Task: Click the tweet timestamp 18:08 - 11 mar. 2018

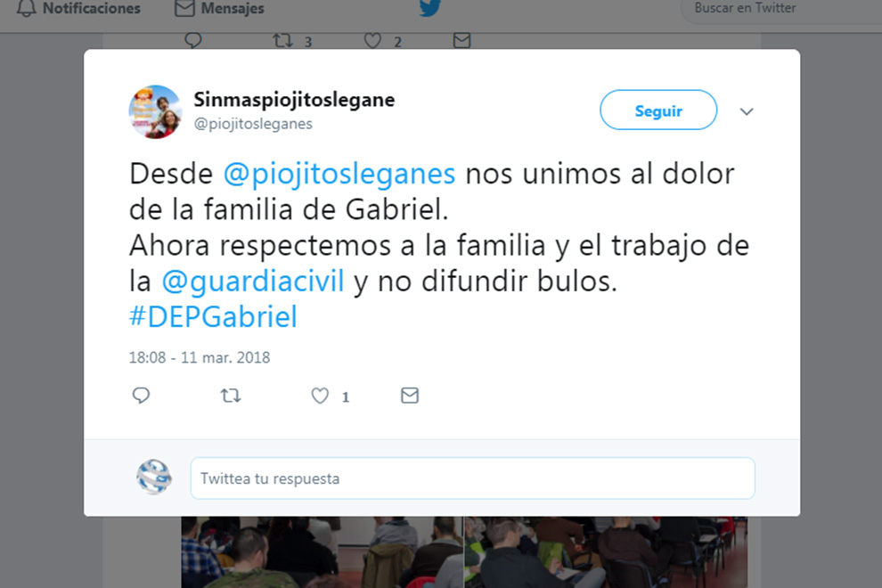Action: [200, 357]
